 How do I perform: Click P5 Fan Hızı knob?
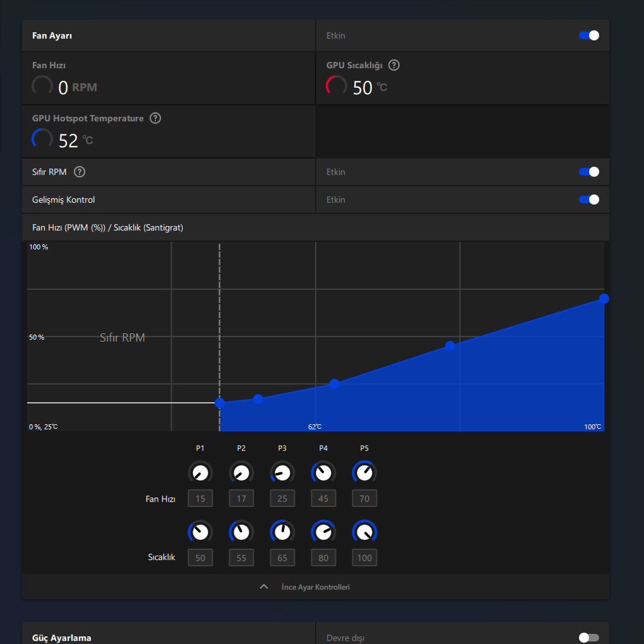(x=365, y=473)
